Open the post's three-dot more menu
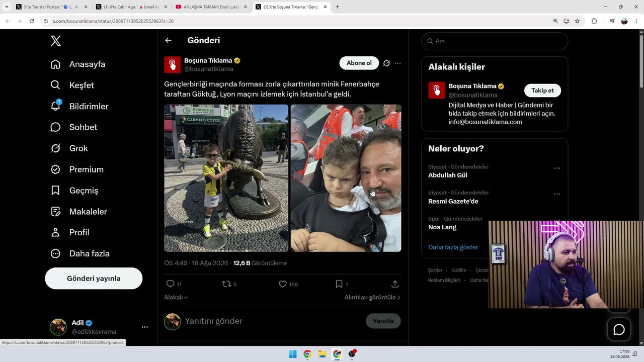 pos(397,63)
